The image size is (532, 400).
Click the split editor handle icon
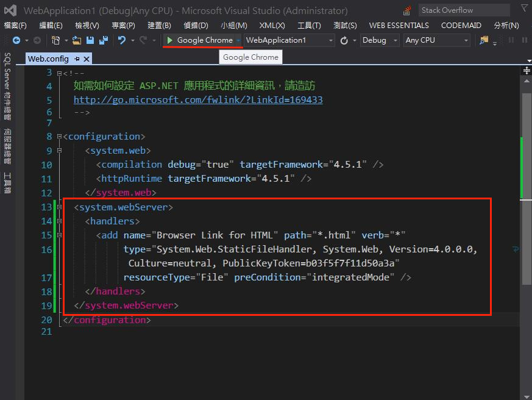(527, 71)
